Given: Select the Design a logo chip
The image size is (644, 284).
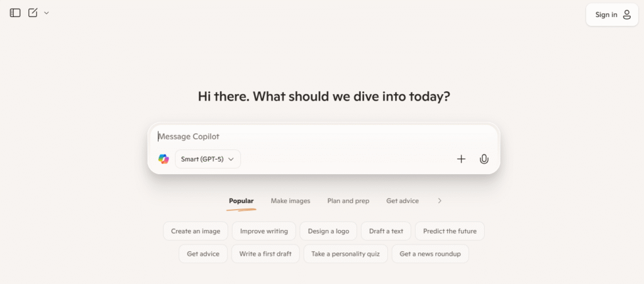Looking at the screenshot, I should coord(328,231).
